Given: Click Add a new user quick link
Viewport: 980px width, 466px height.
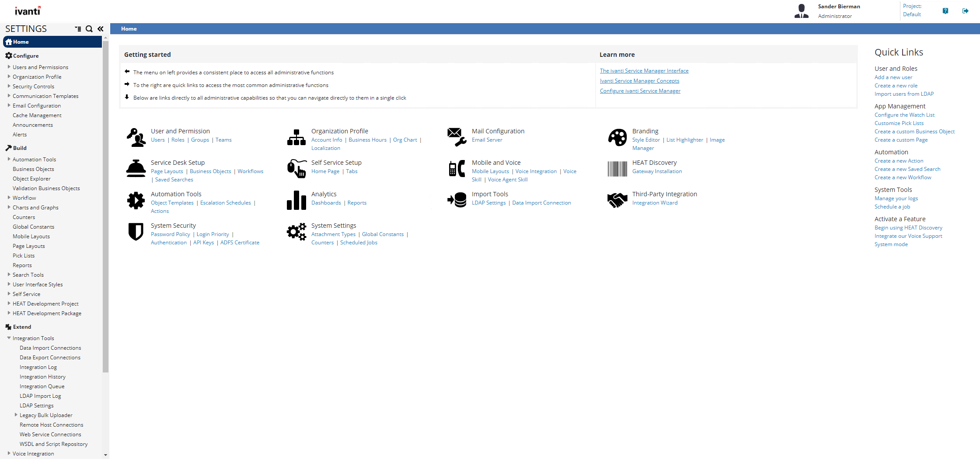Looking at the screenshot, I should (x=893, y=77).
